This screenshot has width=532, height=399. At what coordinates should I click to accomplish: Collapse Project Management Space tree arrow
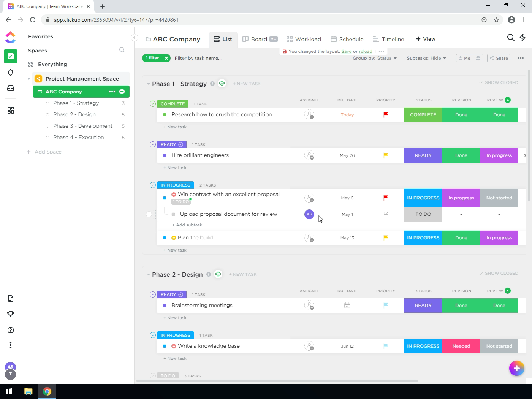28,79
